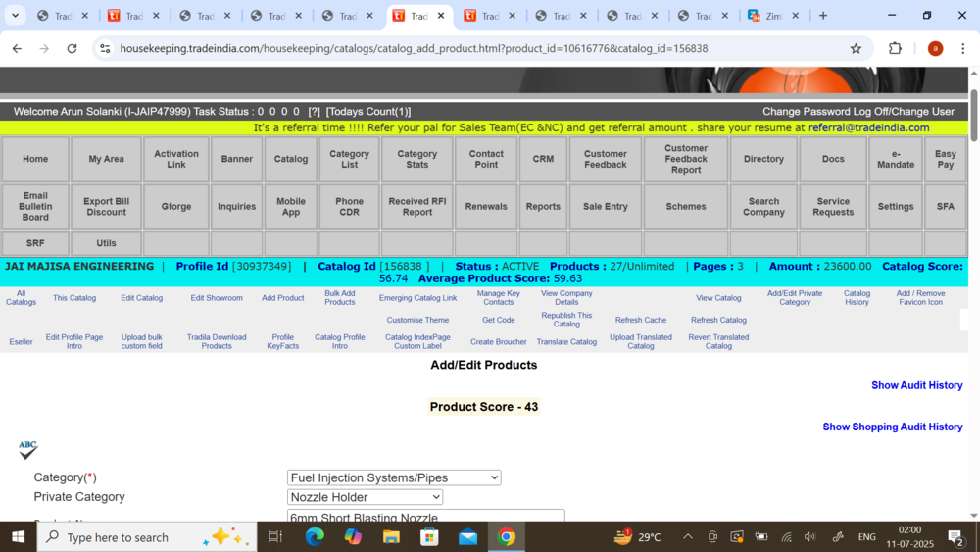The image size is (980, 552).
Task: Click the site information icon in address bar
Action: pos(105,48)
